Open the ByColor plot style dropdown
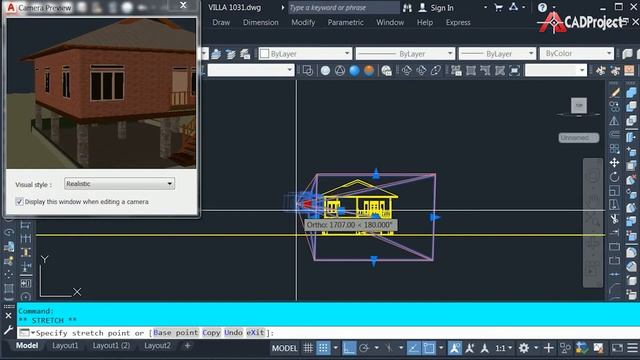The width and height of the screenshot is (640, 360). click(576, 53)
